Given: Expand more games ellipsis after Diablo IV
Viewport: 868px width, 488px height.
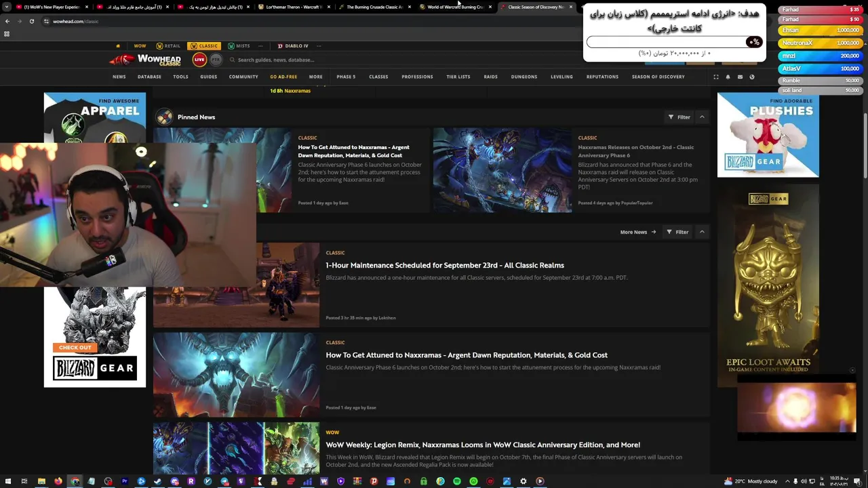Looking at the screenshot, I should (319, 46).
